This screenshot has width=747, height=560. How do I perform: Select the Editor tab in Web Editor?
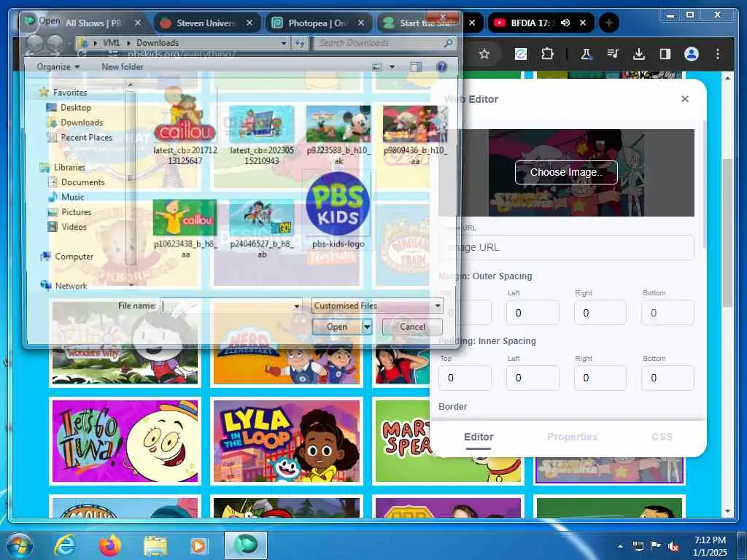tap(479, 437)
